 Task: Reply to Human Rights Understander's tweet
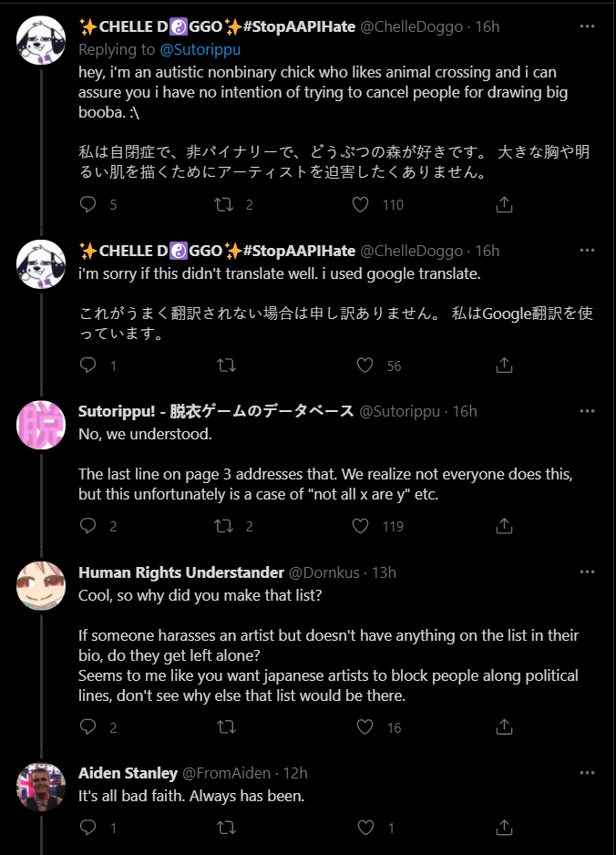pos(87,726)
